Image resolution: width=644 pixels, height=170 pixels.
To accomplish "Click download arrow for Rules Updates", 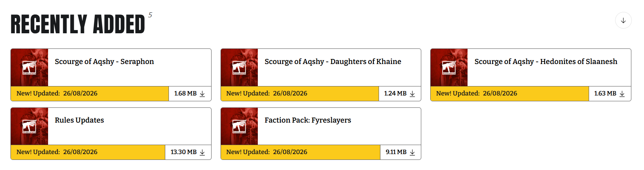I will [202, 152].
